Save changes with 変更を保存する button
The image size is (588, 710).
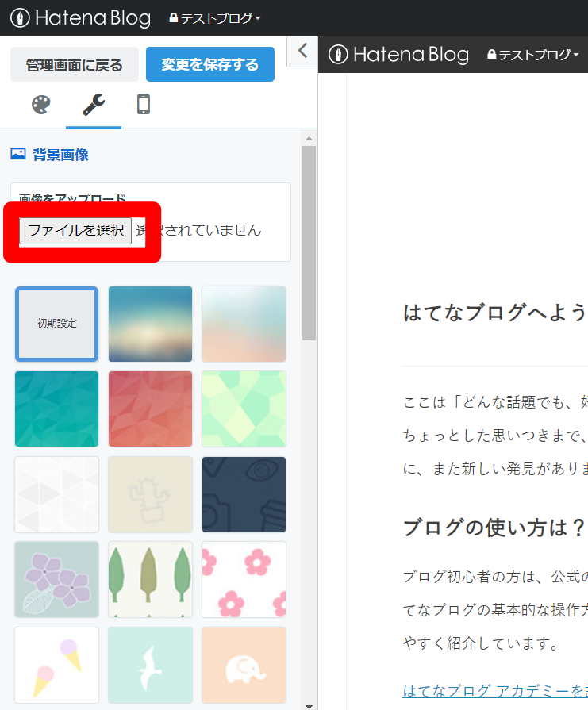point(210,64)
